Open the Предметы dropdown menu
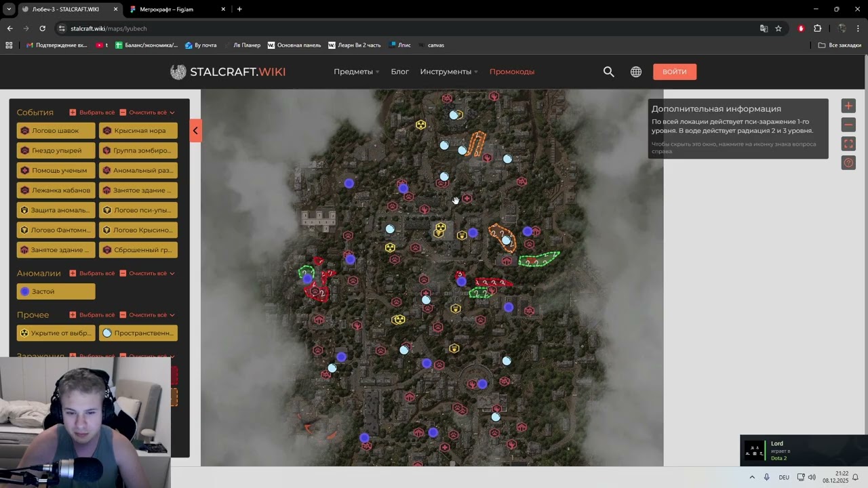This screenshot has height=488, width=868. click(x=356, y=72)
